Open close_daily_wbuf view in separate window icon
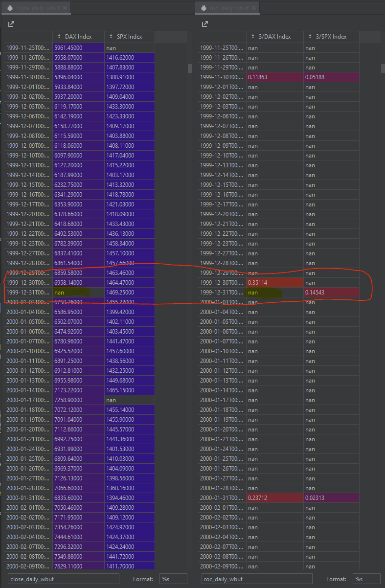Viewport: 385px width, 588px height. pos(12,24)
